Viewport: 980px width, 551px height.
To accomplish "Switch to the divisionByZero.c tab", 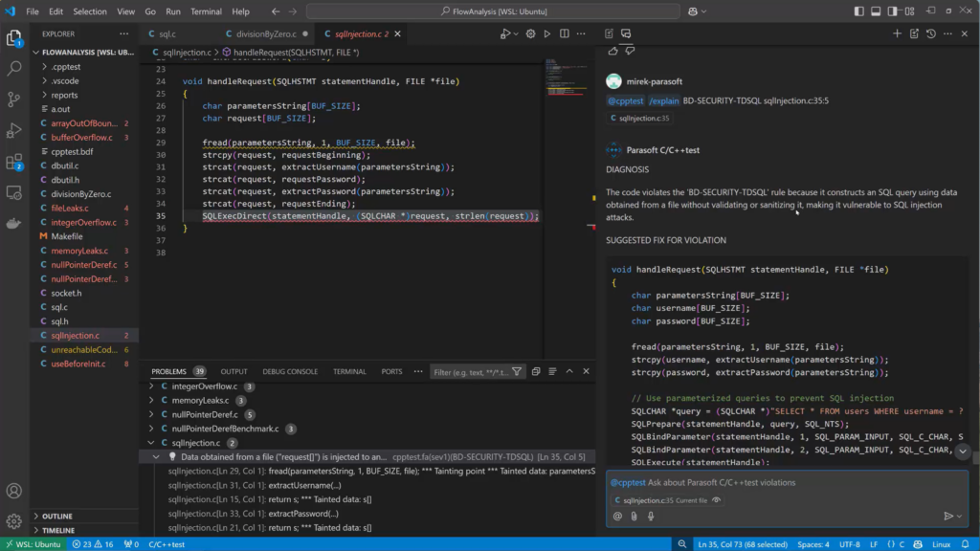I will click(266, 33).
